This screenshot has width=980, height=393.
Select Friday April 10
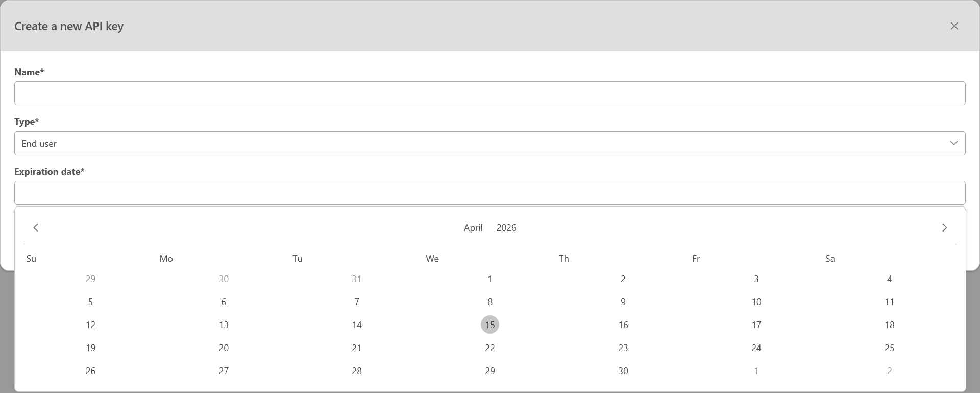[756, 302]
